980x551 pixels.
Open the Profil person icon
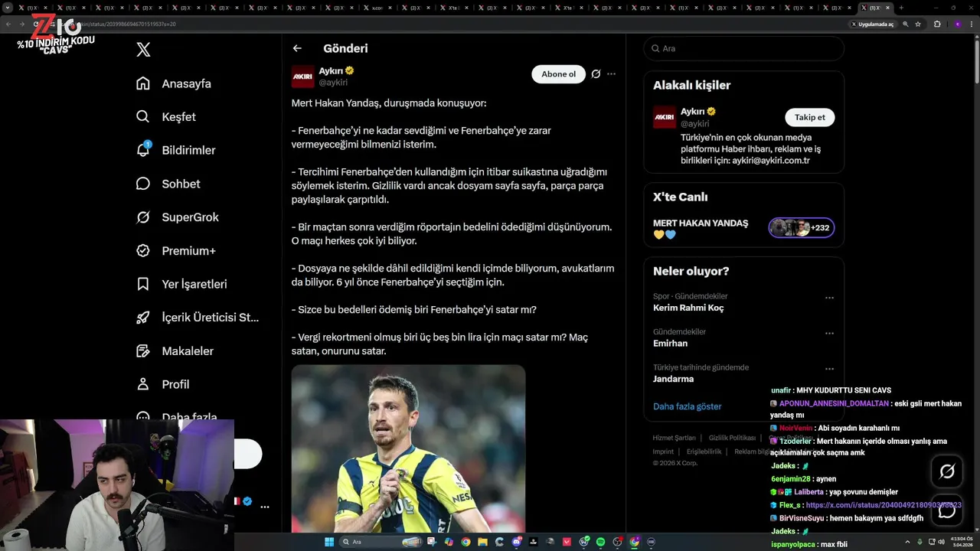(143, 384)
